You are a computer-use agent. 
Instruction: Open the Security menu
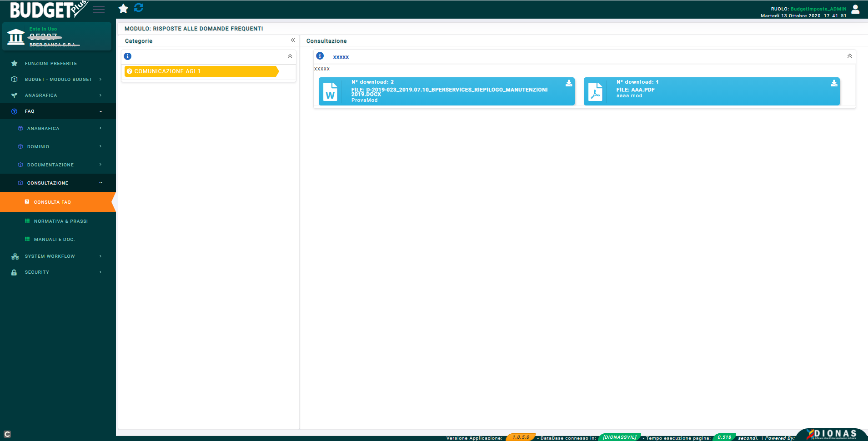(58, 272)
